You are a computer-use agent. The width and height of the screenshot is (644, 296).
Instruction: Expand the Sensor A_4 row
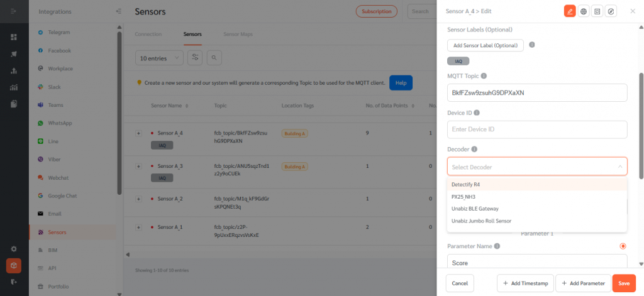point(138,133)
